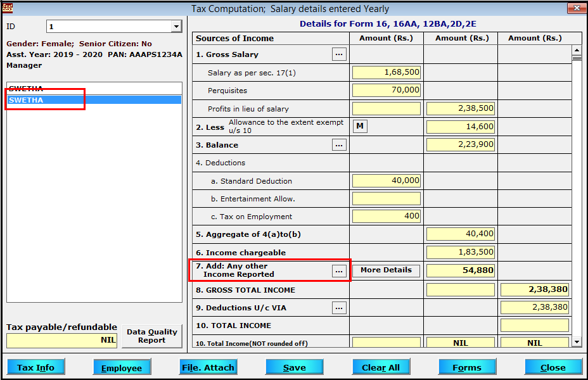The width and height of the screenshot is (588, 380).
Task: Run the Data Quality Report
Action: pyautogui.click(x=152, y=336)
